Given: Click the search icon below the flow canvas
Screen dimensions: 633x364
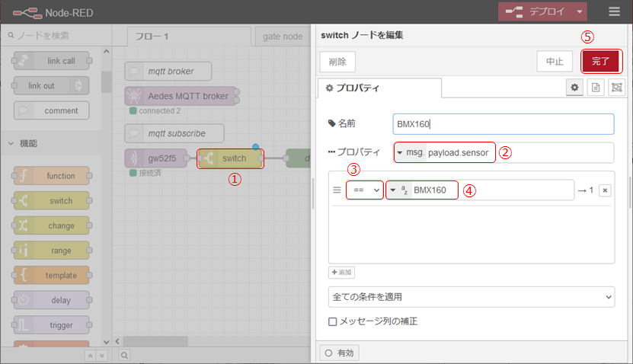Looking at the screenshot, I should tap(125, 354).
